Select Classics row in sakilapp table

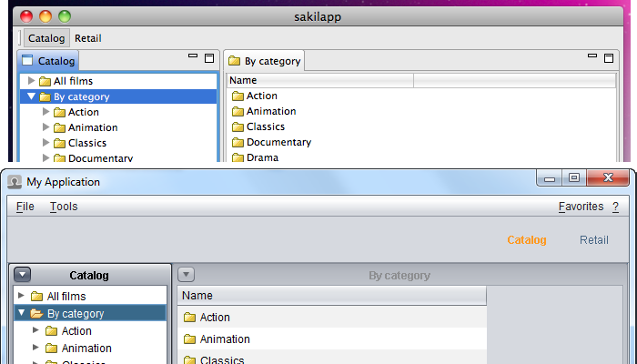(x=421, y=126)
